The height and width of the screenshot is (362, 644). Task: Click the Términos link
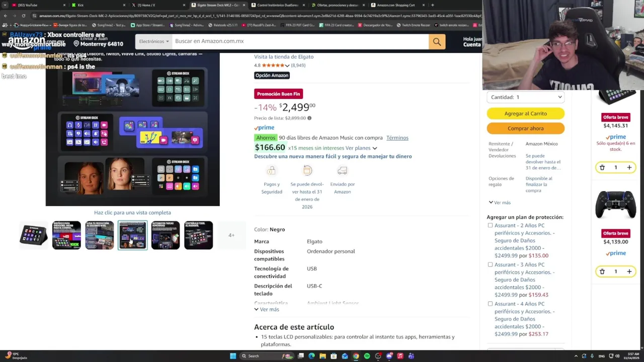(397, 138)
